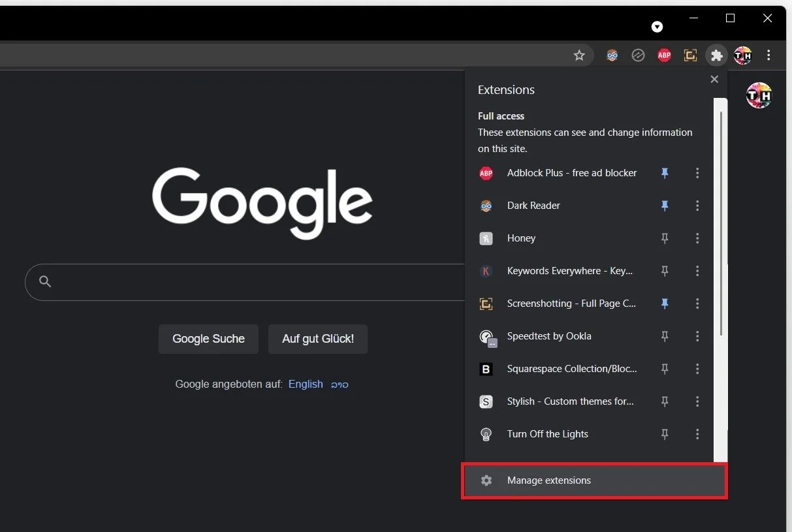The image size is (792, 532).
Task: Open more actions for Adblock Plus
Action: coord(697,173)
